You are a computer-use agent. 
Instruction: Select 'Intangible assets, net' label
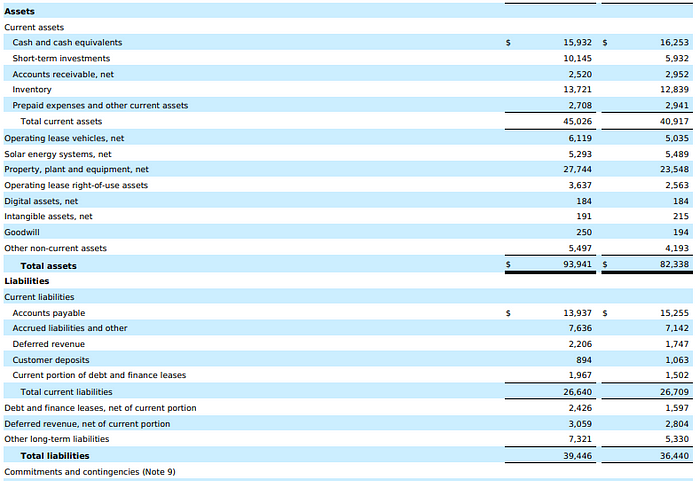48,217
